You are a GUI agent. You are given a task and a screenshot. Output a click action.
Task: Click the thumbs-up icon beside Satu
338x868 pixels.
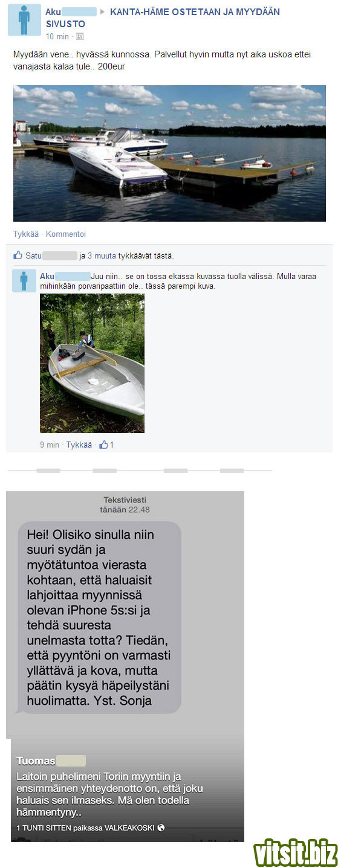coord(18,256)
